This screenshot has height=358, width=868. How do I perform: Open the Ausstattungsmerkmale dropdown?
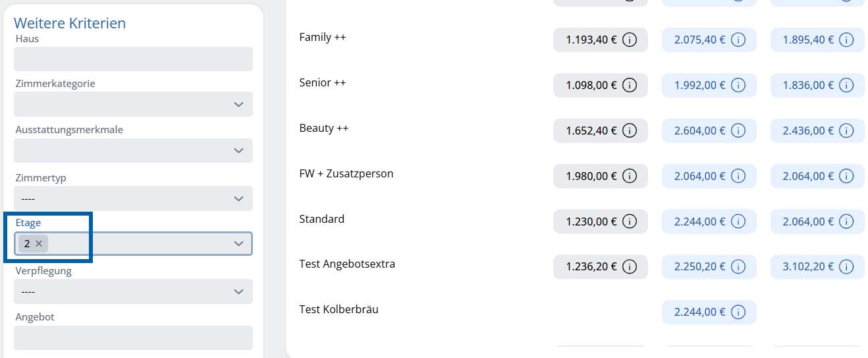[239, 151]
